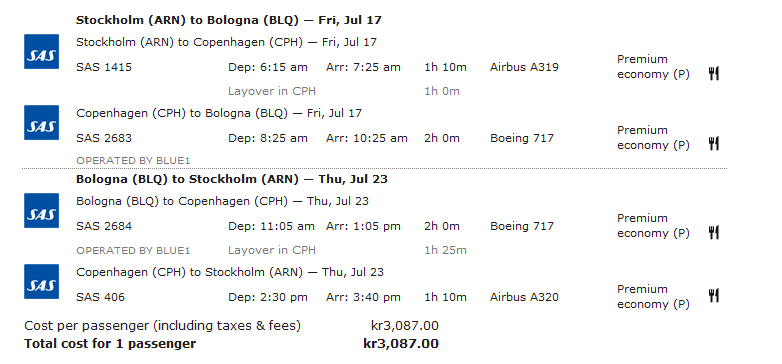The height and width of the screenshot is (364, 782).
Task: Click the flight number SAS 406
Action: (100, 298)
